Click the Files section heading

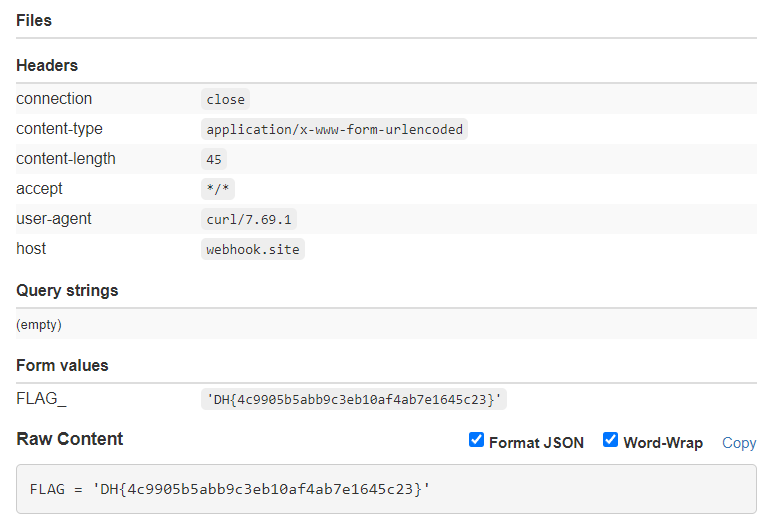coord(34,20)
